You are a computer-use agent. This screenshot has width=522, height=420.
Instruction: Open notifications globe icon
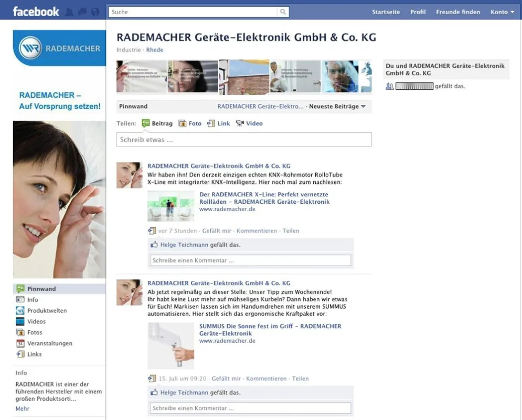pos(95,12)
